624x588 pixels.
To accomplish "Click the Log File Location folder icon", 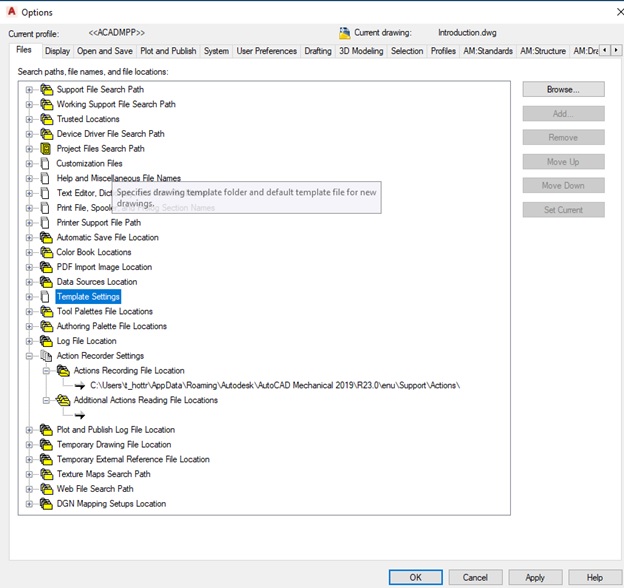I will (x=47, y=341).
